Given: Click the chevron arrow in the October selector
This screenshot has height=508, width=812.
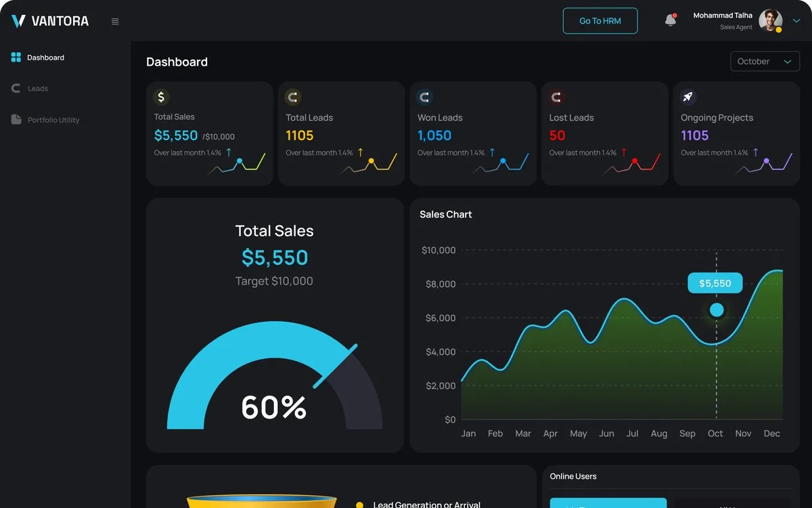Looking at the screenshot, I should point(787,62).
